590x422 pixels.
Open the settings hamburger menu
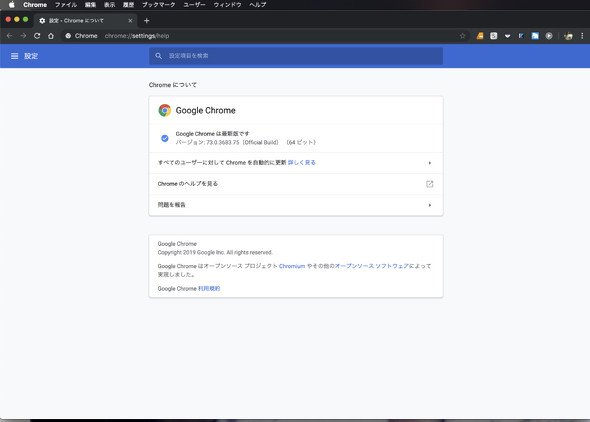tap(14, 56)
